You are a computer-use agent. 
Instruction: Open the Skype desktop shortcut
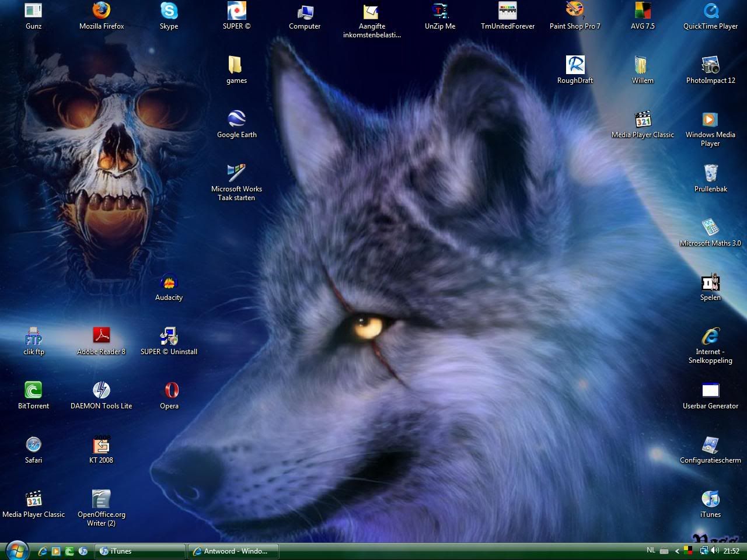coord(169,16)
